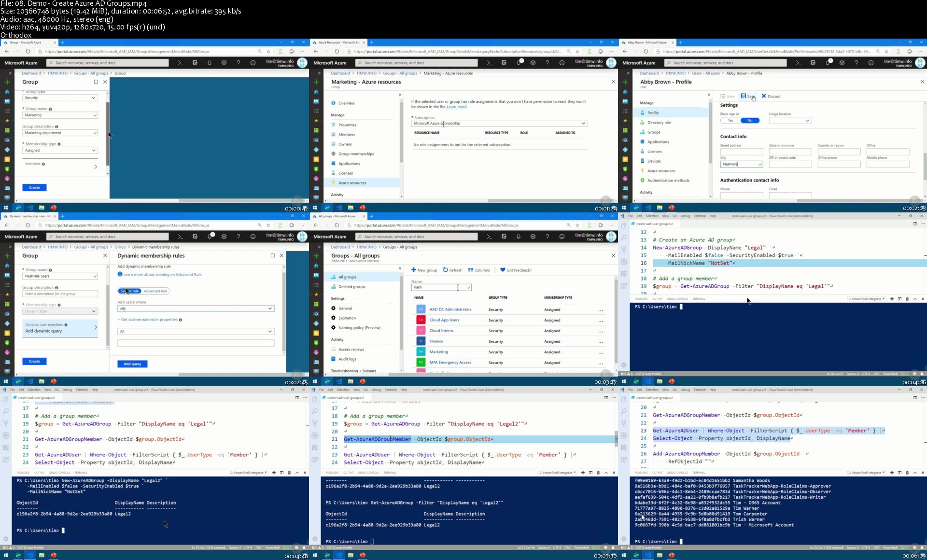This screenshot has height=560, width=927.
Task: Open Learn more about Advanced Rule link
Action: pos(162,275)
